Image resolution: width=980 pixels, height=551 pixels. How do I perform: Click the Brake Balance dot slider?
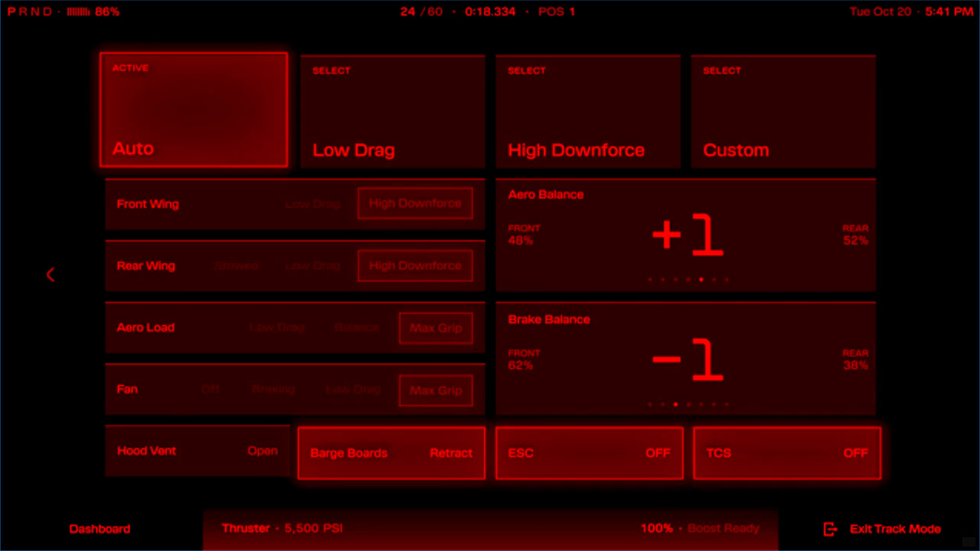688,404
